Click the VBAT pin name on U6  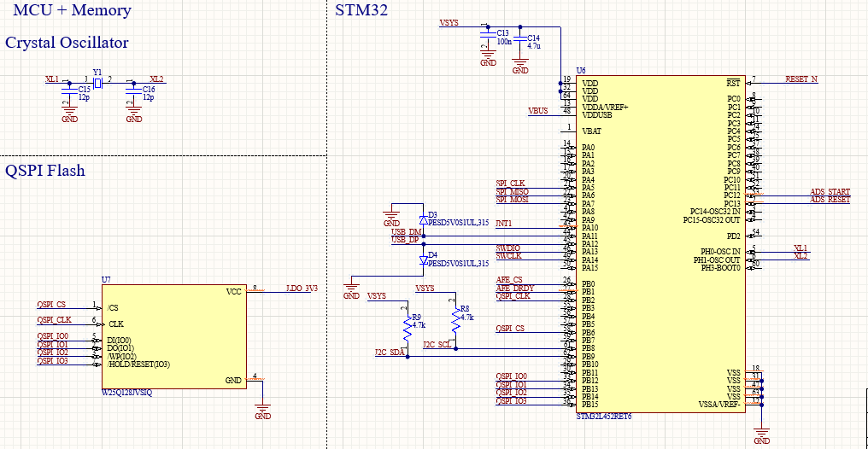tap(592, 131)
